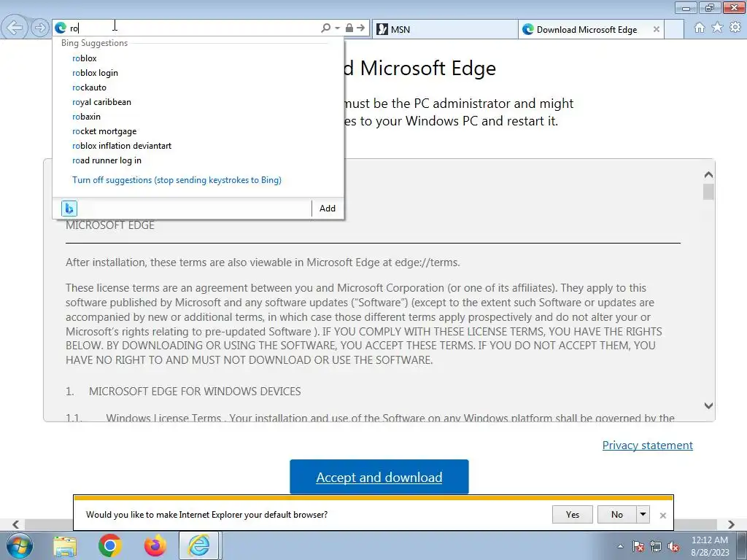This screenshot has width=747, height=560.
Task: Open File Explorer from taskbar
Action: [x=65, y=546]
